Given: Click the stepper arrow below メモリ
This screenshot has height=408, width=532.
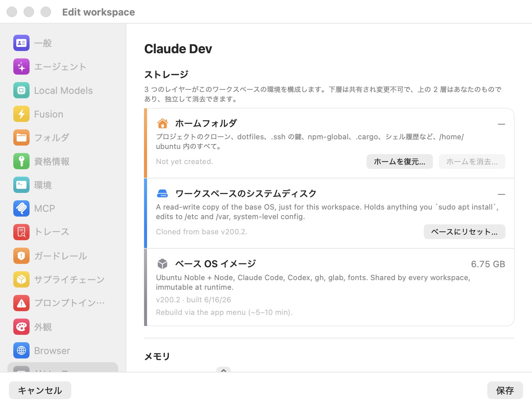Looking at the screenshot, I should (x=224, y=370).
